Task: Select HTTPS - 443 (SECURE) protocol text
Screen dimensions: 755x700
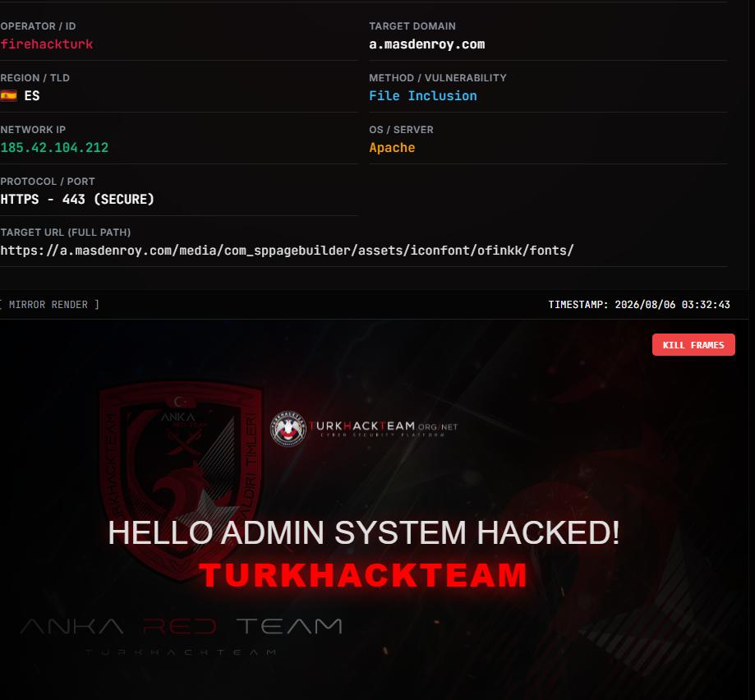Action: click(x=77, y=200)
